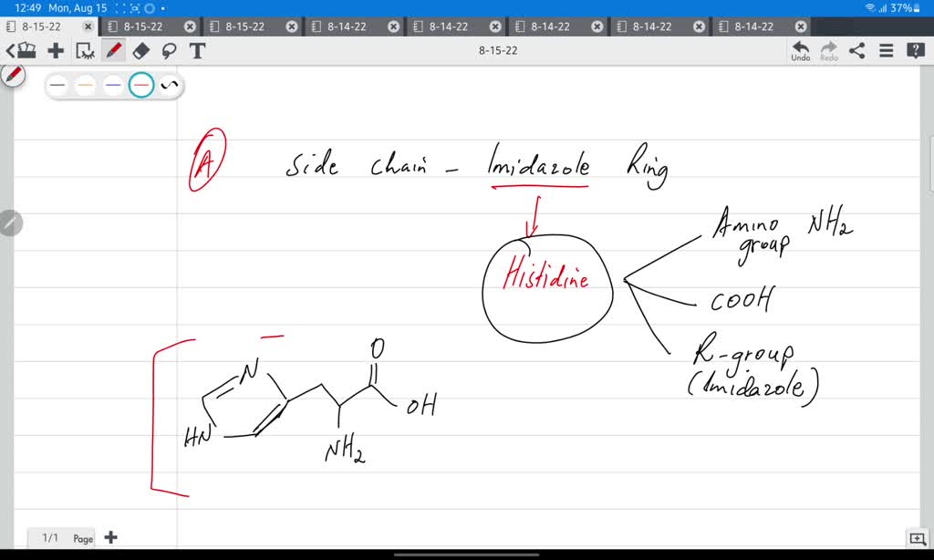Select the Text tool
The width and height of the screenshot is (934, 560).
tap(198, 49)
